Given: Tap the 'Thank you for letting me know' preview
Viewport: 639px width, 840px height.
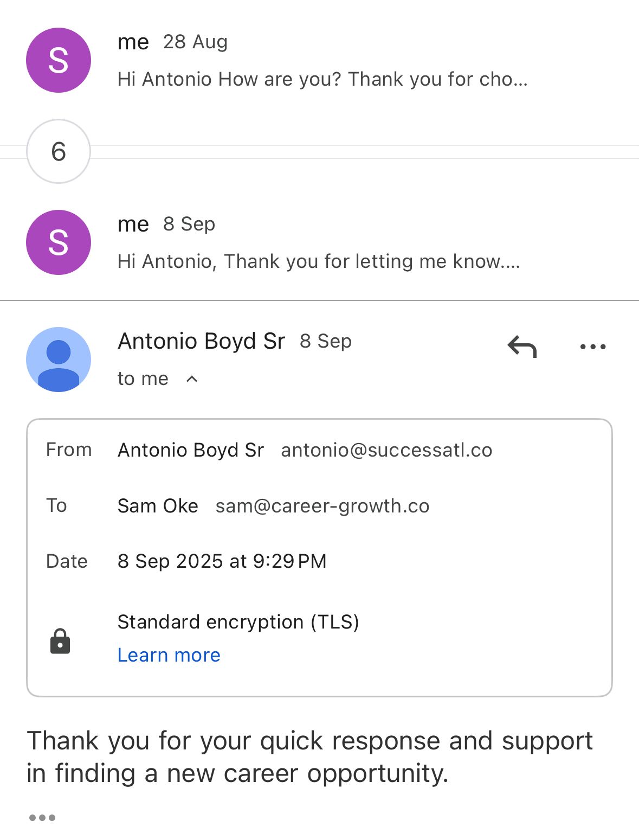Looking at the screenshot, I should tap(319, 261).
